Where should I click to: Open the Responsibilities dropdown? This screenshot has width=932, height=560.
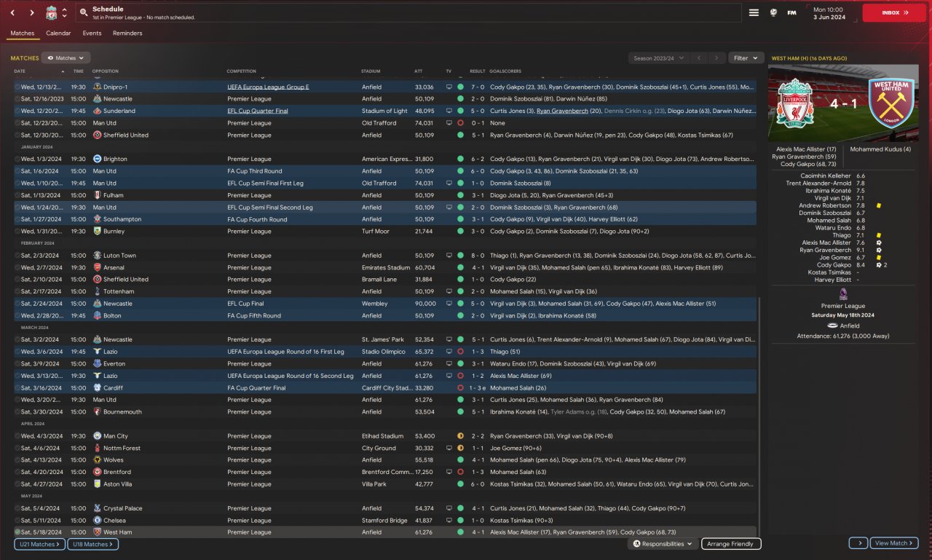tap(663, 544)
